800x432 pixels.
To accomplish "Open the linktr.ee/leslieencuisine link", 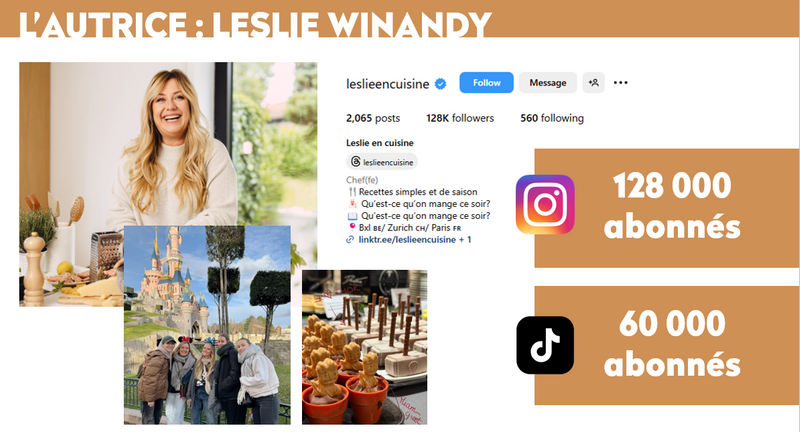I will point(407,239).
